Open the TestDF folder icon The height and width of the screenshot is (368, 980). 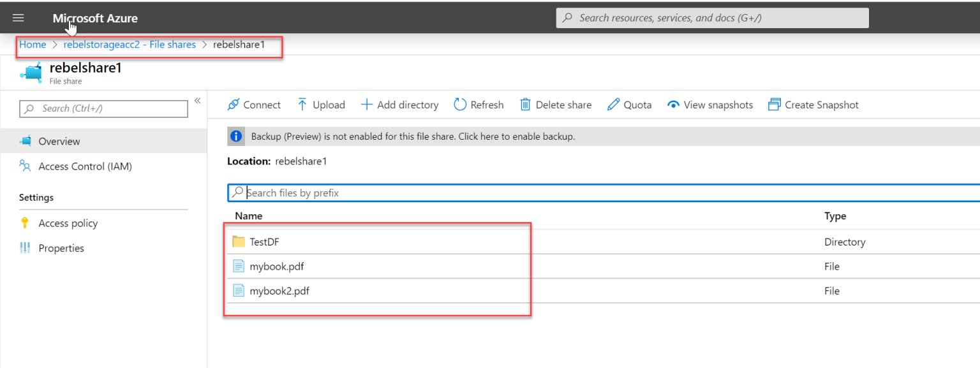pyautogui.click(x=237, y=242)
